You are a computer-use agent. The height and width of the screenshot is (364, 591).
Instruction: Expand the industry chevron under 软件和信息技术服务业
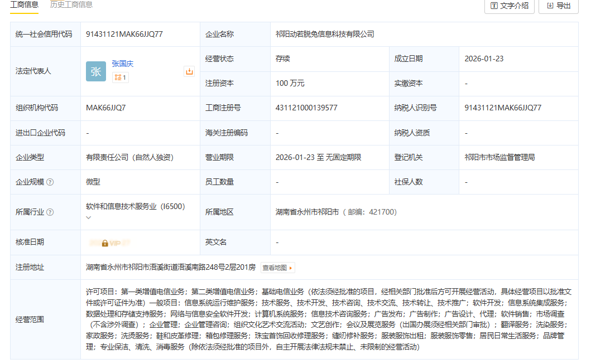coord(89,217)
